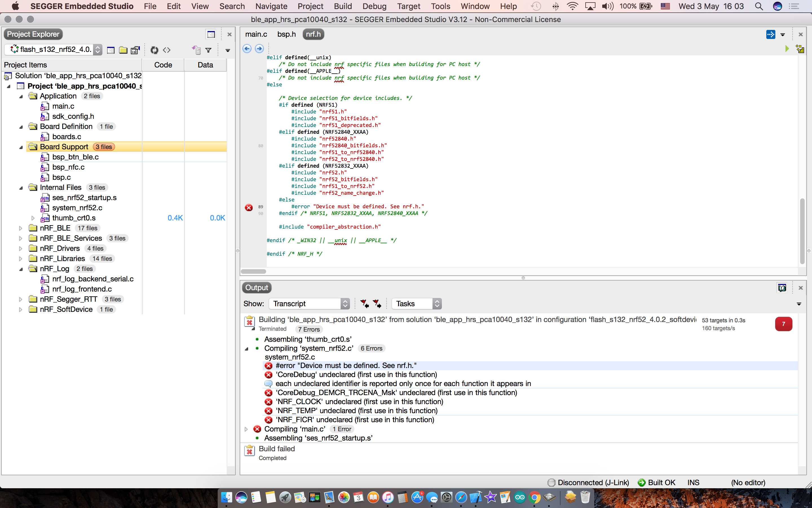Open the Project Explorer options dropdown arrow
This screenshot has height=508, width=812.
click(x=228, y=51)
